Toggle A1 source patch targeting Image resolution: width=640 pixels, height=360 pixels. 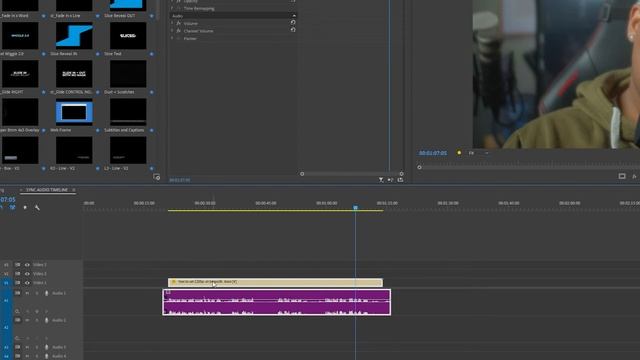pyautogui.click(x=6, y=301)
